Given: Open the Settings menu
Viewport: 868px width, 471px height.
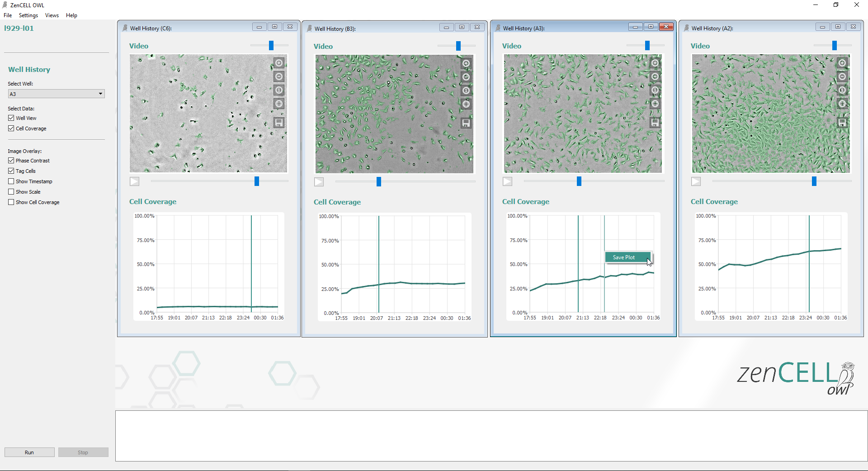Looking at the screenshot, I should point(28,15).
